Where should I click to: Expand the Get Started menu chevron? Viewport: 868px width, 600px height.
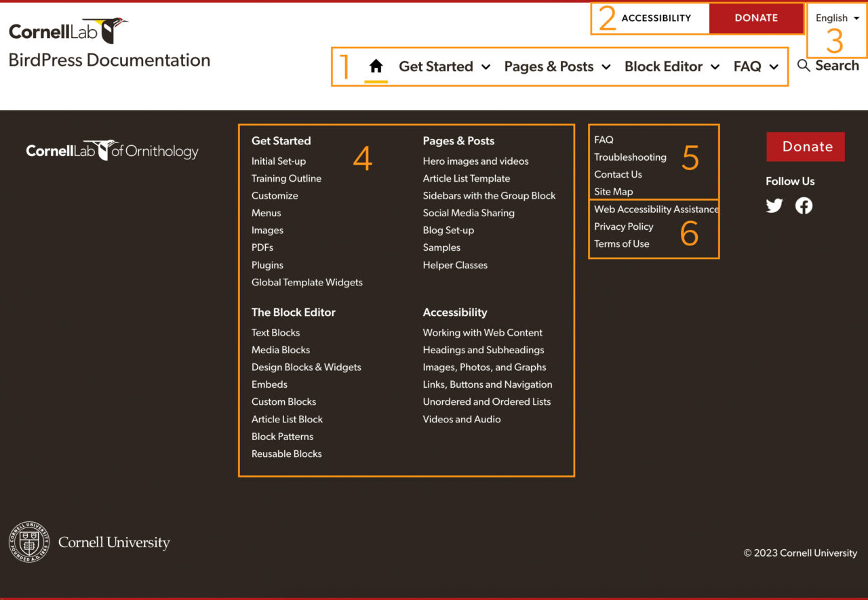(x=486, y=67)
